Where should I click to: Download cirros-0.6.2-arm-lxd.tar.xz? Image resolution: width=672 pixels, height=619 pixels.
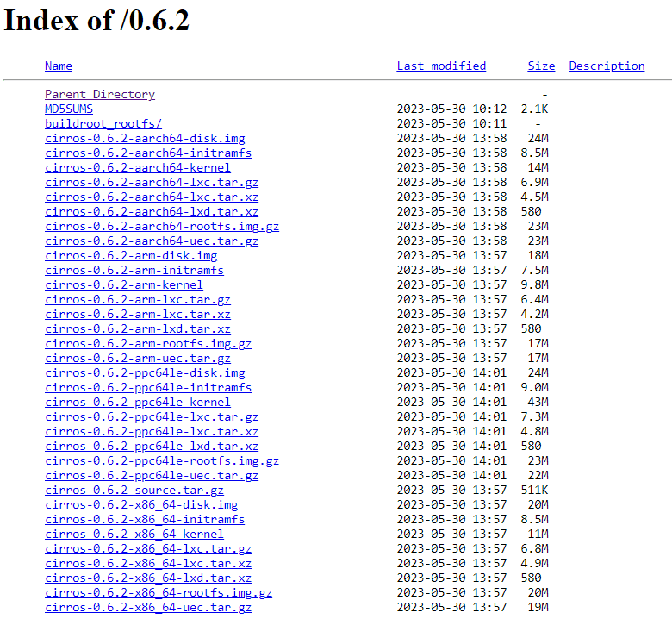[x=138, y=328]
